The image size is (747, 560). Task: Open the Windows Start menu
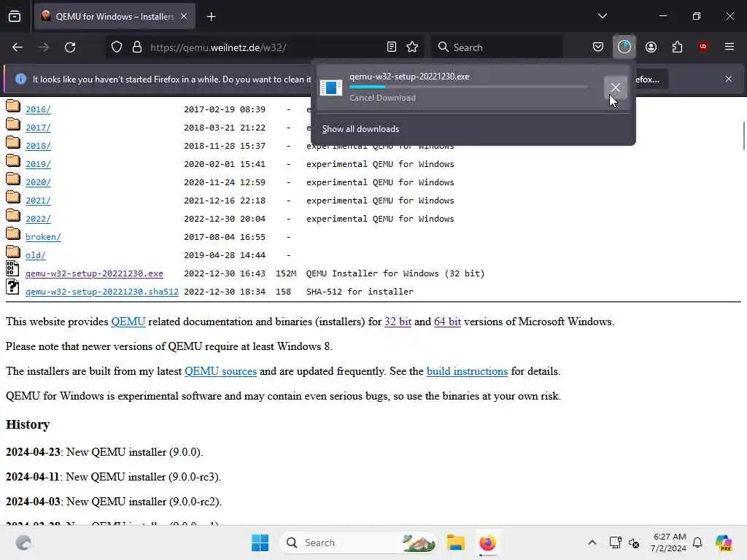[x=260, y=542]
